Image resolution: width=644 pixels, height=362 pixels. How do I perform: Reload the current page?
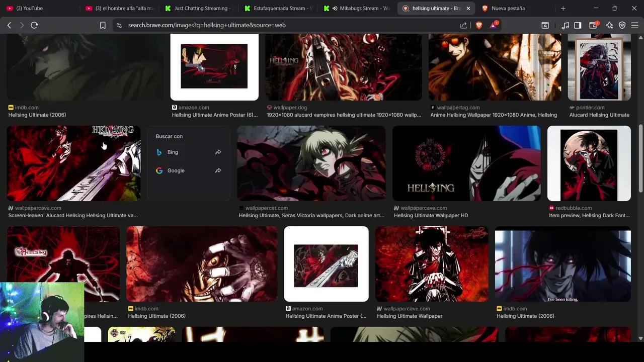pos(34,25)
